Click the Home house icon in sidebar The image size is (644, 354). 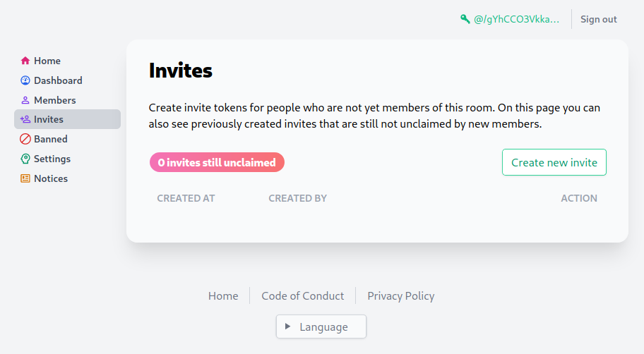tap(25, 61)
